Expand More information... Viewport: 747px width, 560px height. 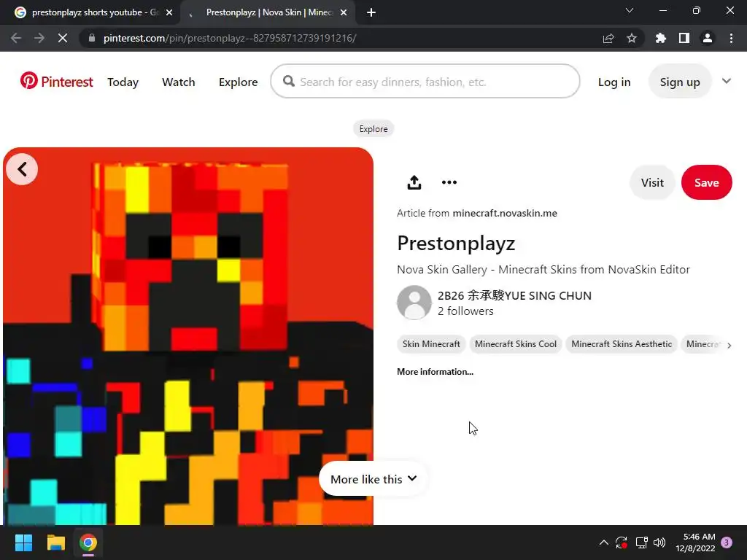click(435, 372)
